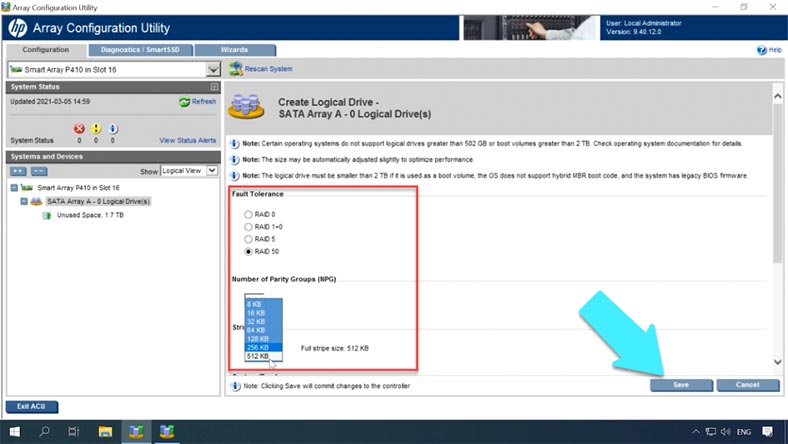The height and width of the screenshot is (444, 788).
Task: Open the notification center icon
Action: [767, 432]
